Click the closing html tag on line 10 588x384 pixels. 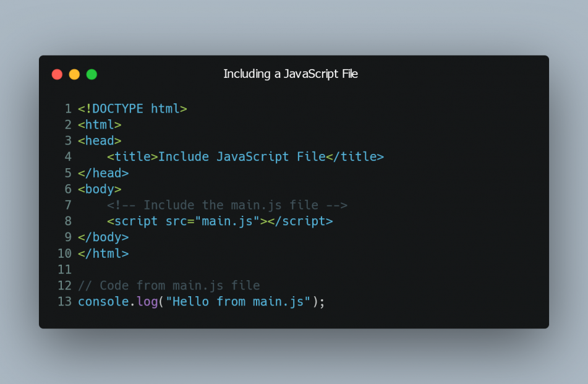pyautogui.click(x=103, y=254)
